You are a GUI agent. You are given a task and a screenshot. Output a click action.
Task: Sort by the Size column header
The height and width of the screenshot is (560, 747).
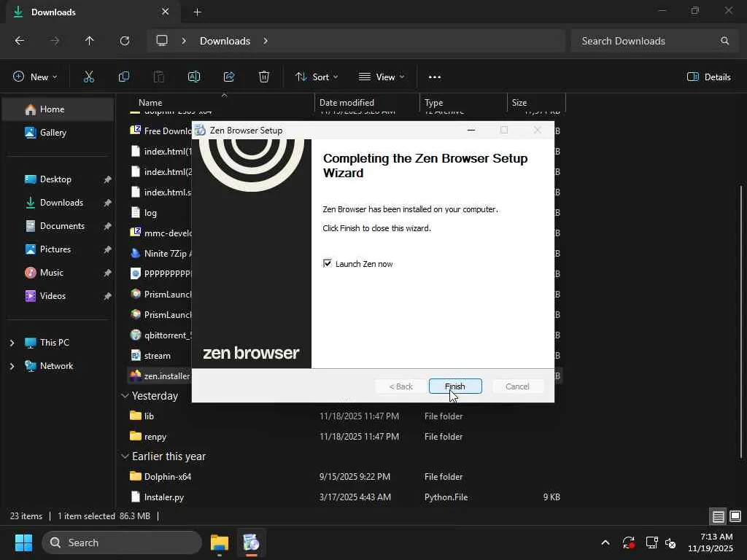click(536, 102)
